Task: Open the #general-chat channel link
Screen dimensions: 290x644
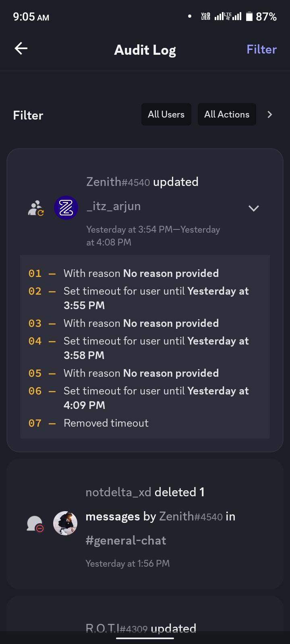Action: [x=126, y=540]
